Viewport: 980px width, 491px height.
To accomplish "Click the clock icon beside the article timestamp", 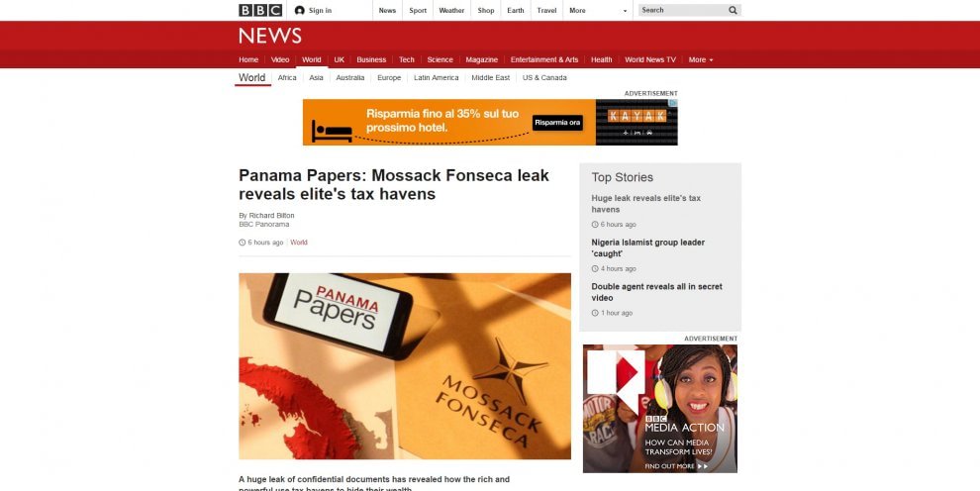I will click(242, 243).
